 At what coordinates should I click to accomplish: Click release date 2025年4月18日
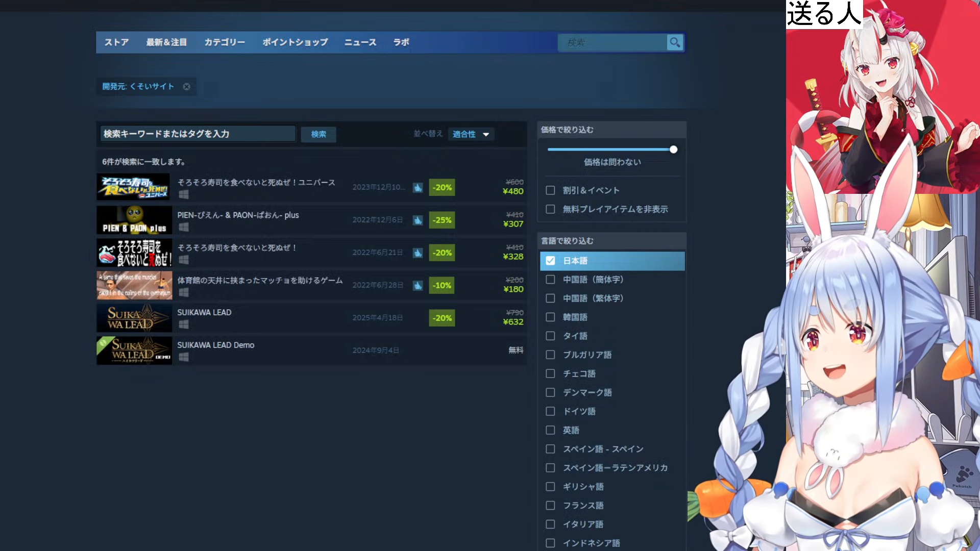click(378, 318)
